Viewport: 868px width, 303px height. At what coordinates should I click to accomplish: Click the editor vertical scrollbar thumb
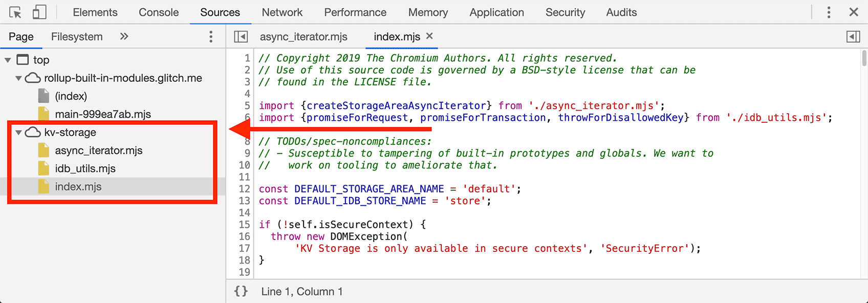864,58
